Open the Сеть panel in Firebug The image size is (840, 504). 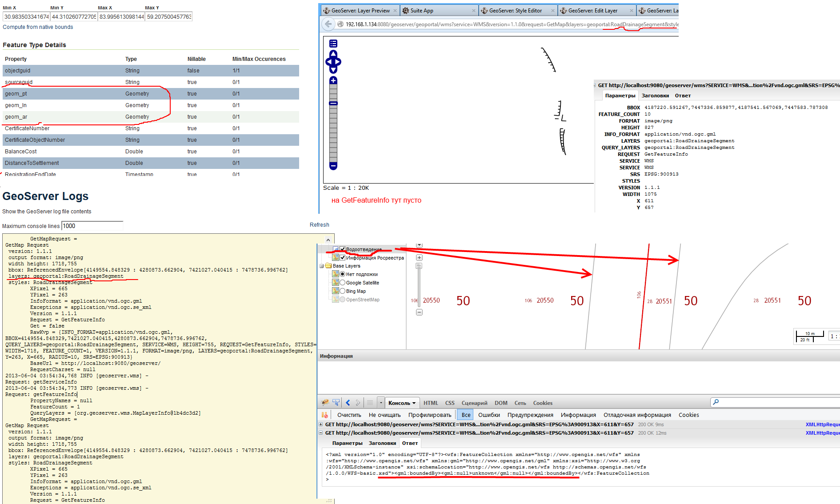(x=520, y=403)
